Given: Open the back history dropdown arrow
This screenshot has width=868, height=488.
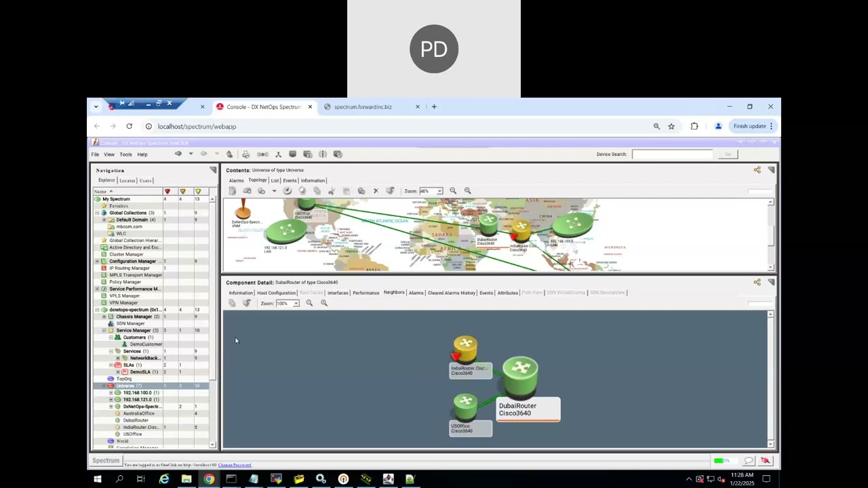Looking at the screenshot, I should tap(191, 154).
